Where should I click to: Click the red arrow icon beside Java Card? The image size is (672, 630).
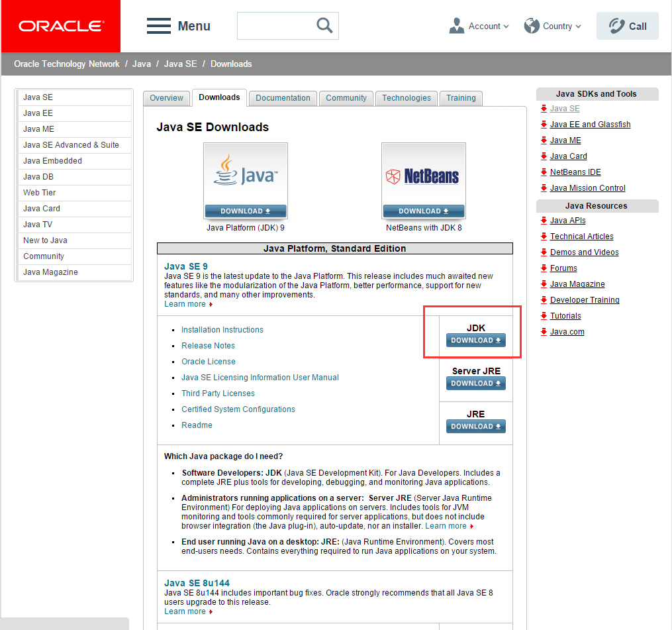click(x=544, y=156)
